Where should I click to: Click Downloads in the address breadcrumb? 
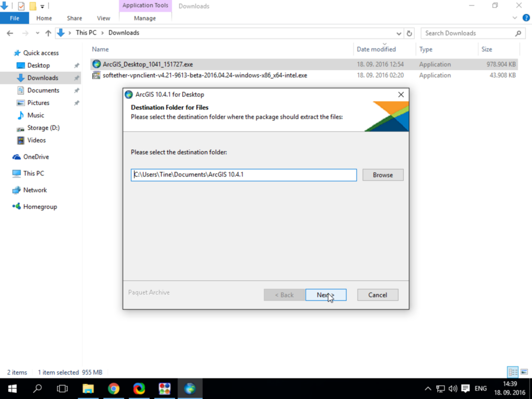pos(124,33)
